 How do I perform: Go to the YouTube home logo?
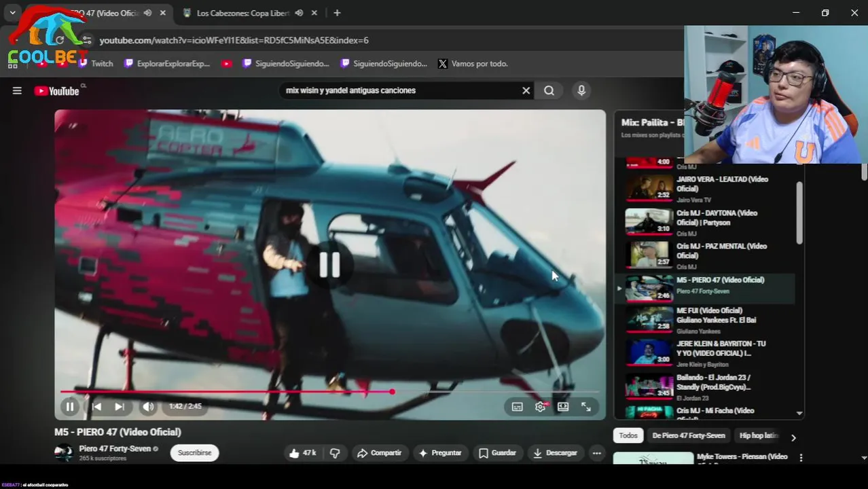click(x=57, y=90)
